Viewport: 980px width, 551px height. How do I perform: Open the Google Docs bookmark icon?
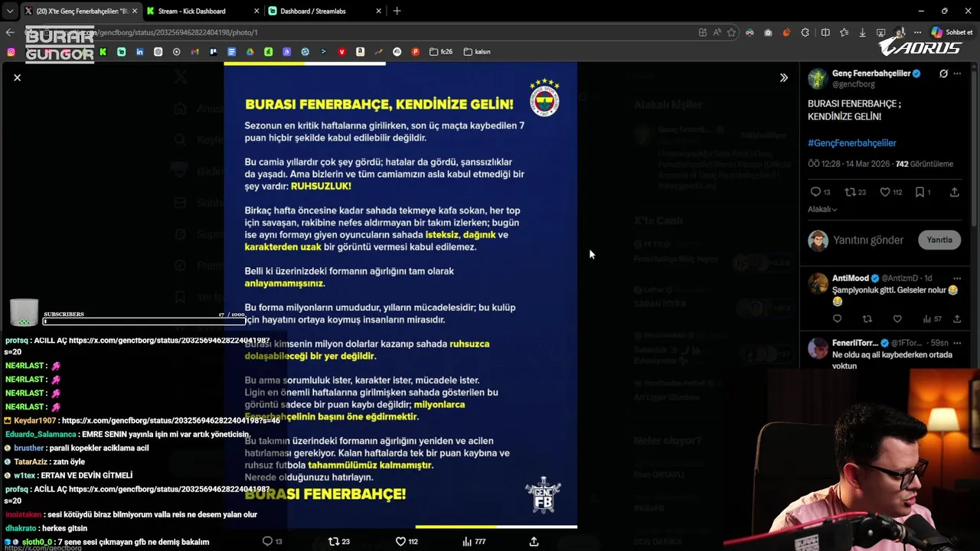[x=231, y=52]
